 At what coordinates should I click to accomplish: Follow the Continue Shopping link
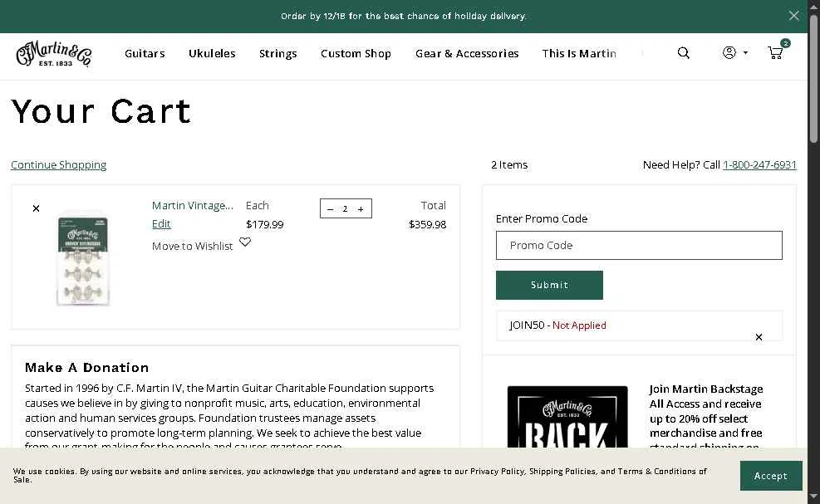click(x=58, y=164)
